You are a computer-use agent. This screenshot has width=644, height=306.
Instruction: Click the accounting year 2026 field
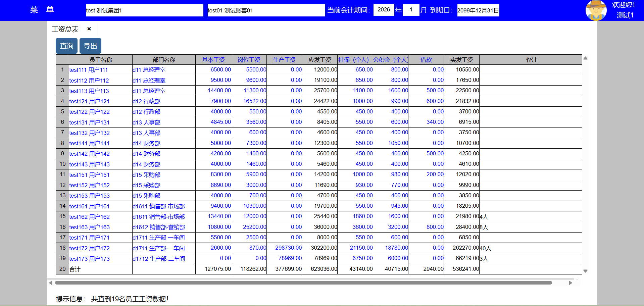(x=384, y=10)
